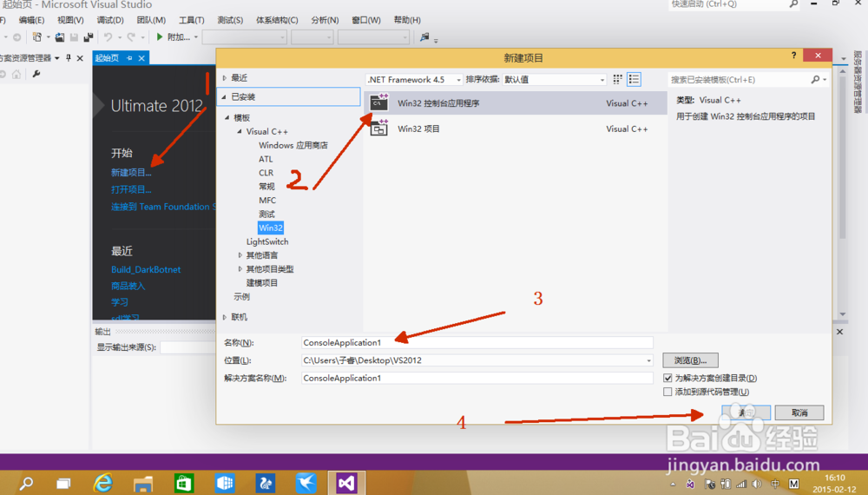868x495 pixels.
Task: Open Task View on the taskbar
Action: pyautogui.click(x=63, y=484)
